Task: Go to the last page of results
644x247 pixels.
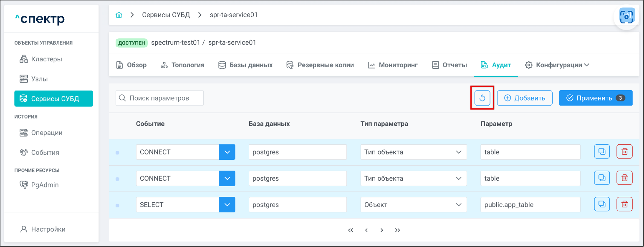Action: click(397, 230)
